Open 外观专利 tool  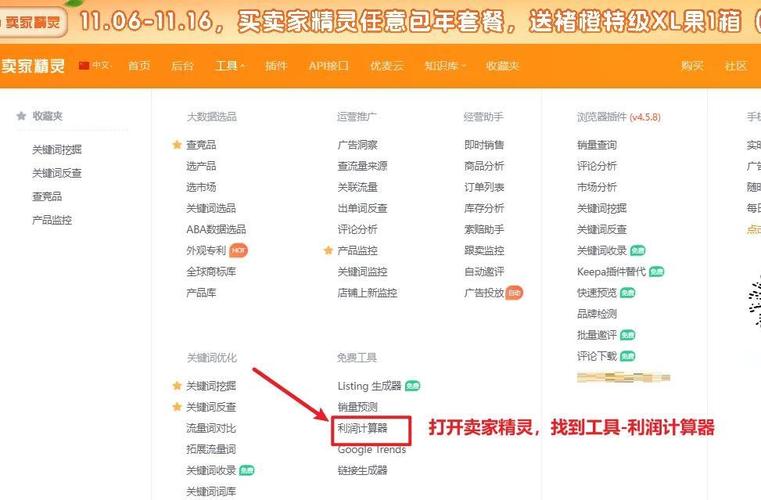[x=206, y=250]
